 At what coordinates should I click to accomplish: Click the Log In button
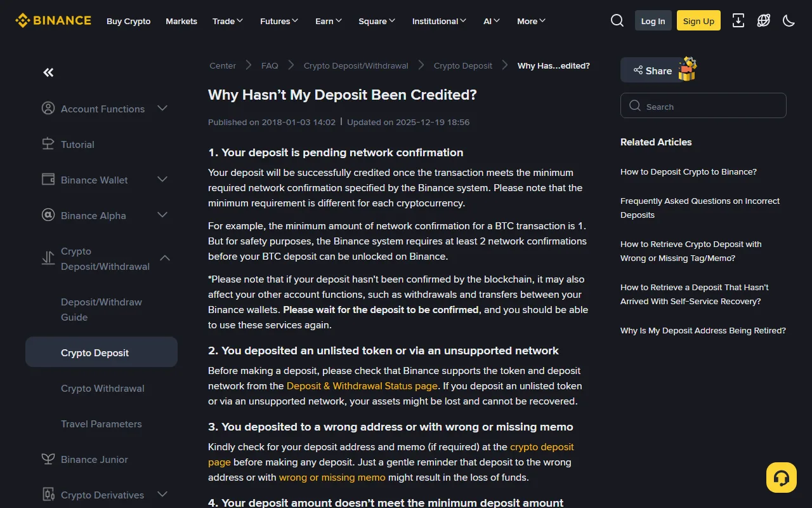[653, 20]
